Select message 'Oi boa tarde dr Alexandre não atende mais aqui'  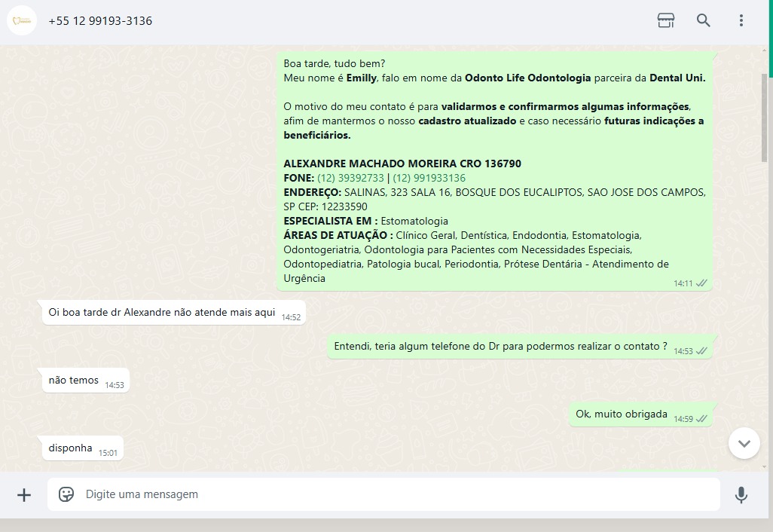pos(174,313)
